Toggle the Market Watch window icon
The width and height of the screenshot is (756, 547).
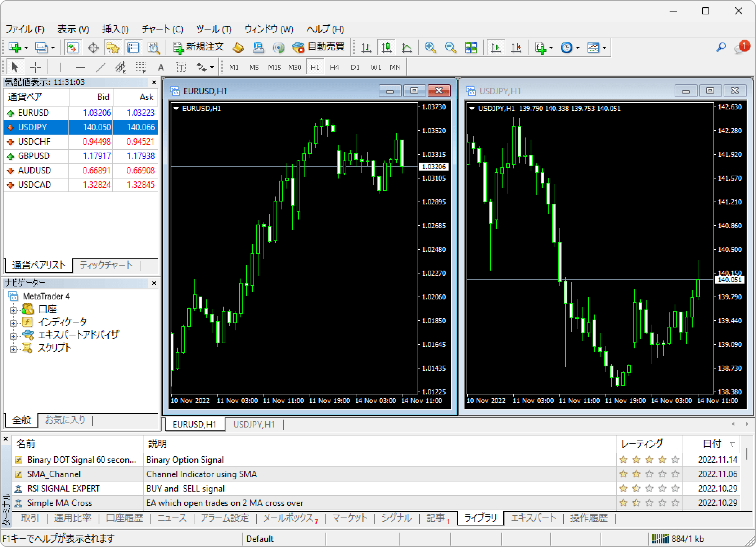[x=73, y=47]
